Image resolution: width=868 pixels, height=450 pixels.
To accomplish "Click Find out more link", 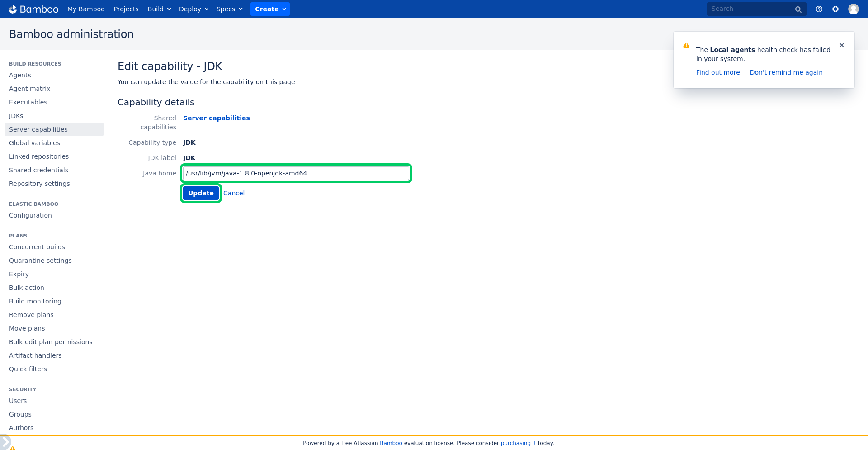I will click(718, 72).
